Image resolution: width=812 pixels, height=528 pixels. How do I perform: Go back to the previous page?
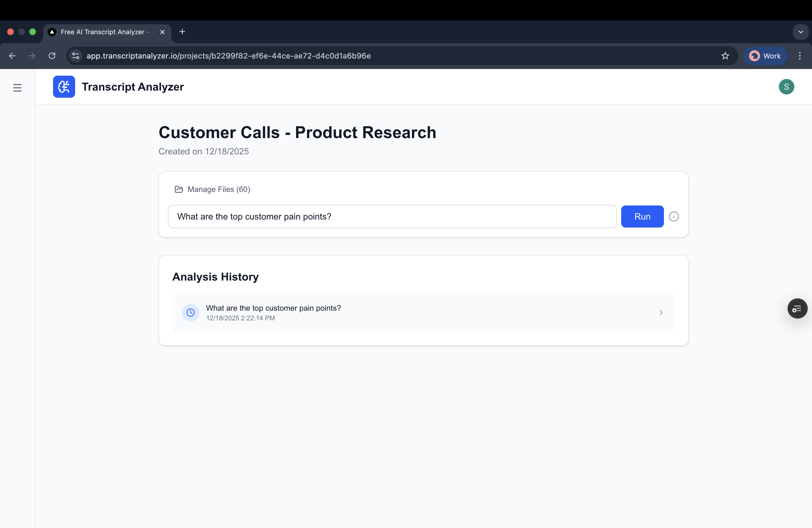coord(12,56)
